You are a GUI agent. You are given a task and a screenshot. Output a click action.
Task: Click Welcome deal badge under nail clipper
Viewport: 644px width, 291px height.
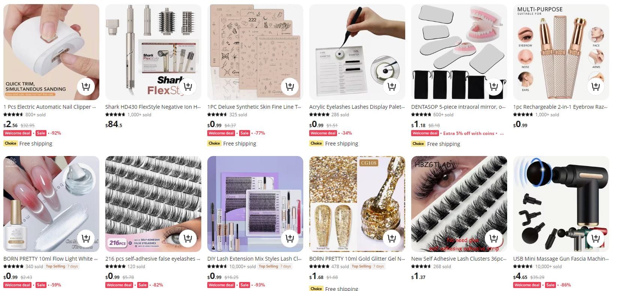(x=17, y=133)
